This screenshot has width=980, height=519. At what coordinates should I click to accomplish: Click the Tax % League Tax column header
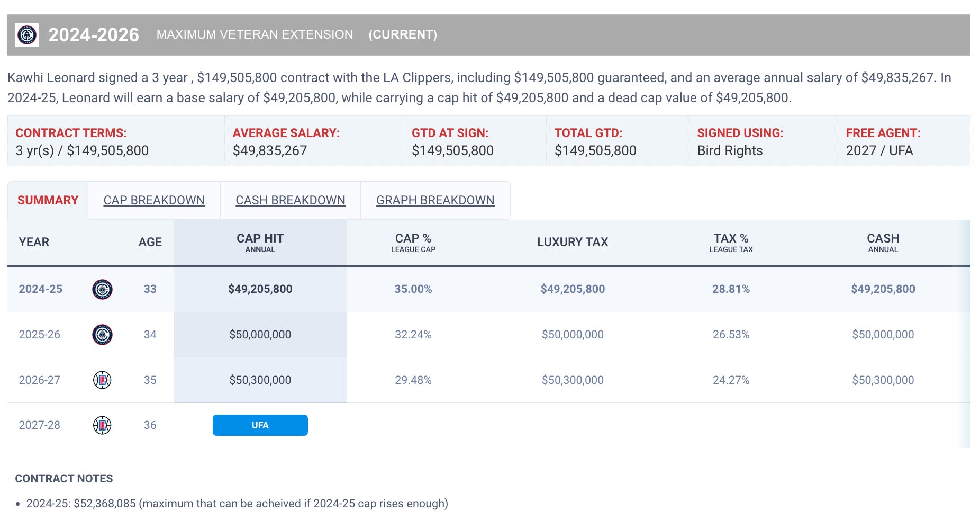[x=731, y=243]
